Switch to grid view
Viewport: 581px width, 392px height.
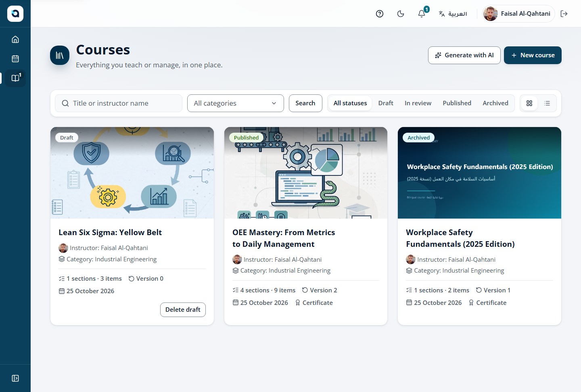tap(529, 103)
